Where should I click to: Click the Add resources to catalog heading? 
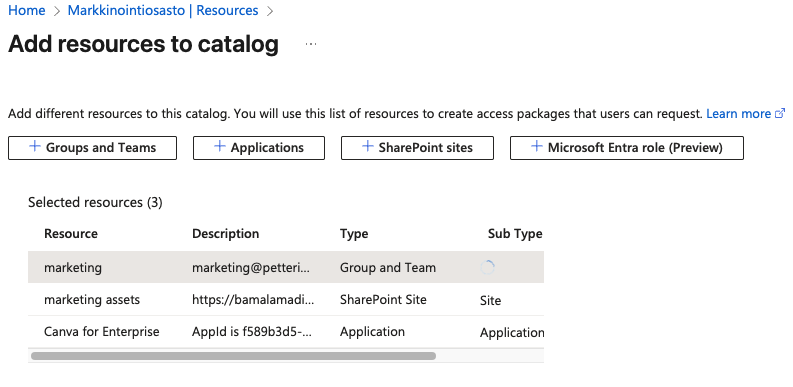(143, 44)
